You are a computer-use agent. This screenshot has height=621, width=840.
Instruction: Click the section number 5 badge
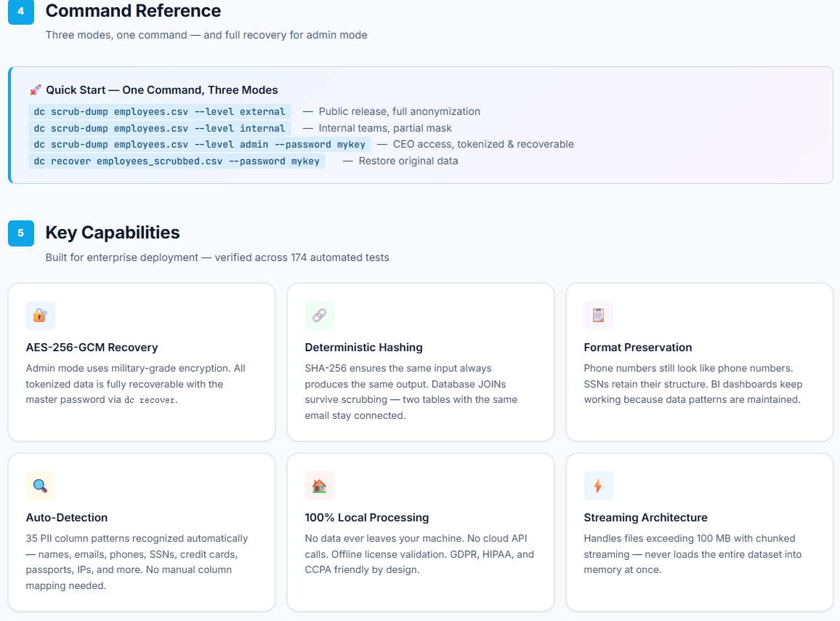pyautogui.click(x=21, y=233)
